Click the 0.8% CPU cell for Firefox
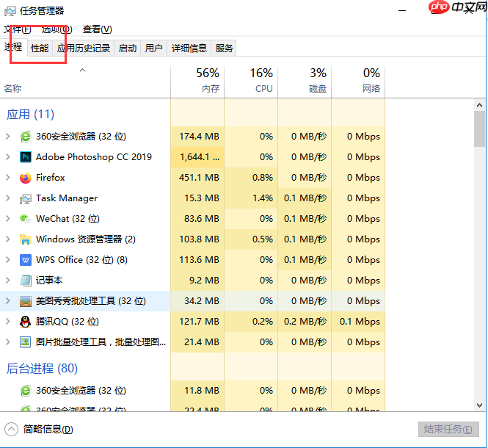The height and width of the screenshot is (448, 488). 251,178
